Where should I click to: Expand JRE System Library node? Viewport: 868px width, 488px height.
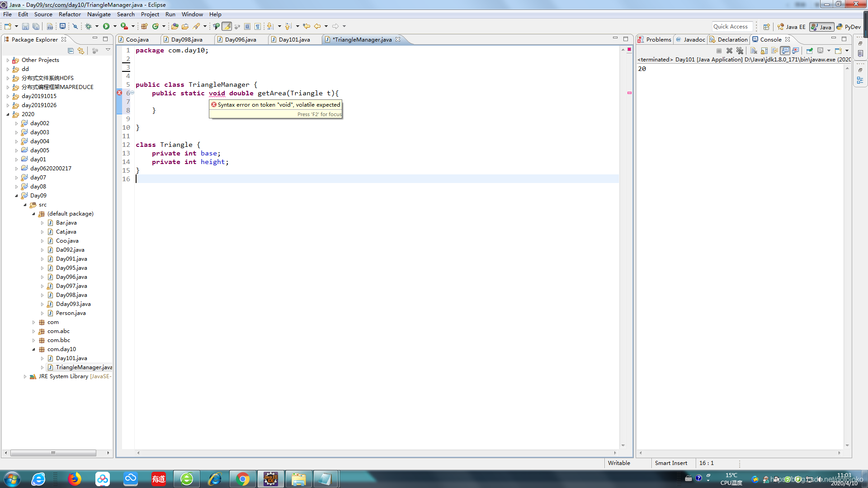tap(25, 376)
